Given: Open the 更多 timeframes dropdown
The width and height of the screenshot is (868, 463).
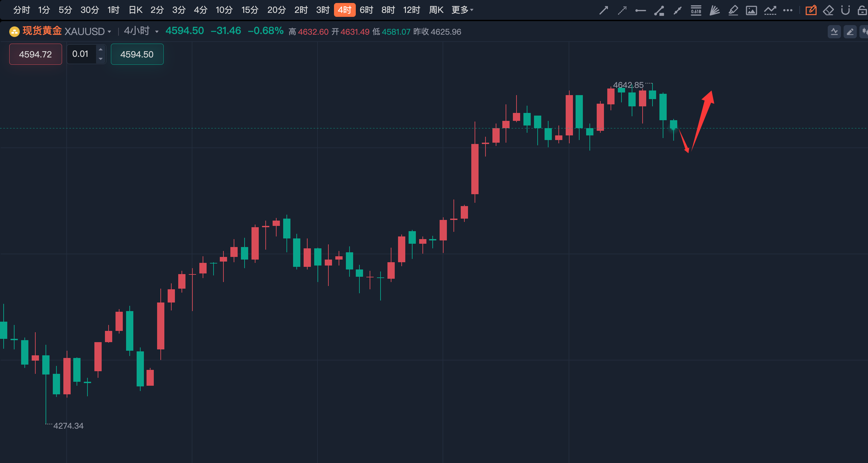Looking at the screenshot, I should 462,10.
